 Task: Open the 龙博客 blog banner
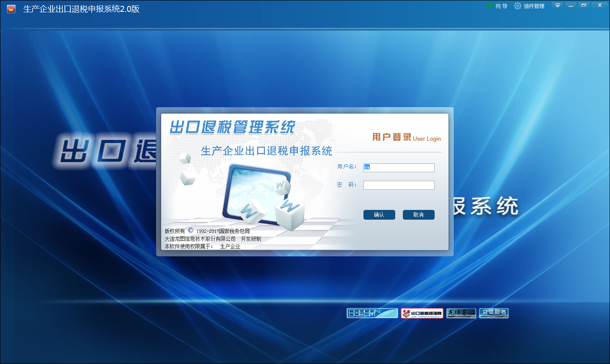pos(461,313)
